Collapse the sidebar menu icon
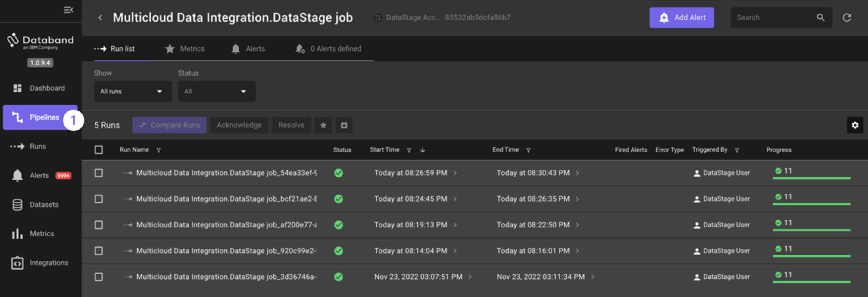Image resolution: width=868 pixels, height=297 pixels. (x=68, y=10)
